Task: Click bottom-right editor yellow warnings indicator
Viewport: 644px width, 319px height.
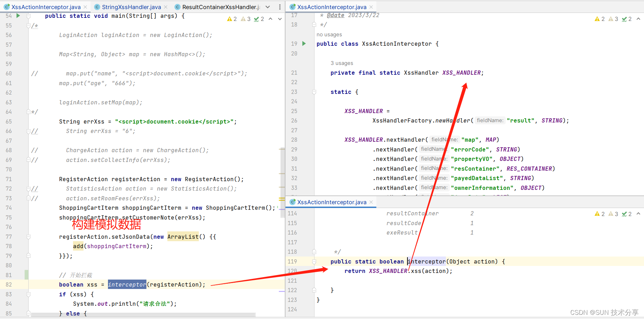Action: click(x=600, y=214)
